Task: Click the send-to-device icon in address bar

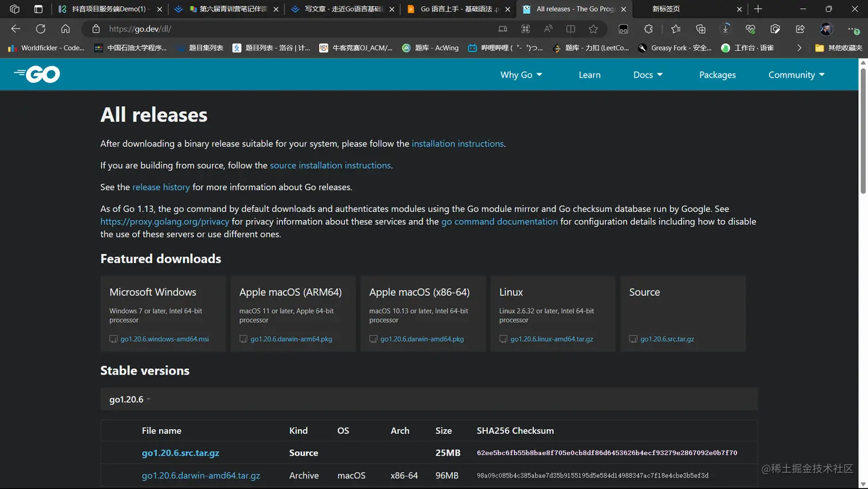Action: [502, 29]
